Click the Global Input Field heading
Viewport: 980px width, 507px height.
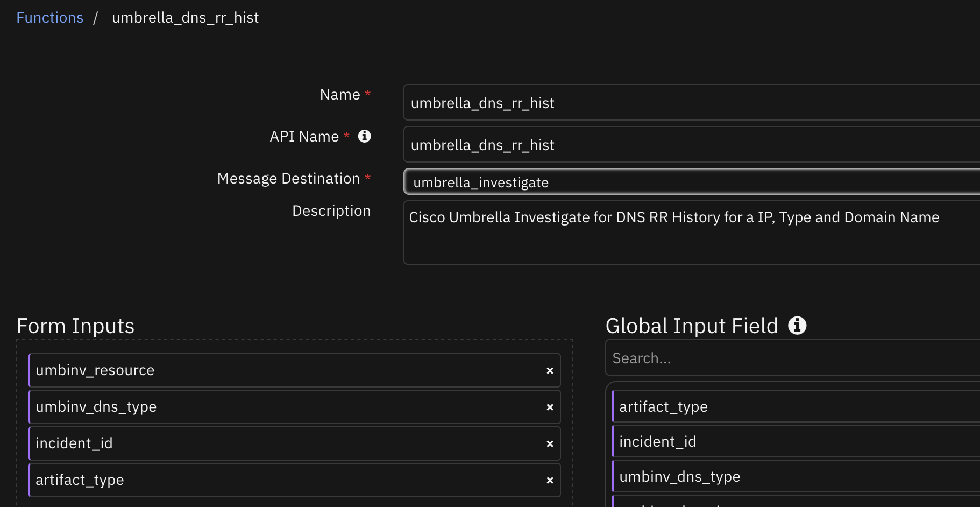point(692,326)
